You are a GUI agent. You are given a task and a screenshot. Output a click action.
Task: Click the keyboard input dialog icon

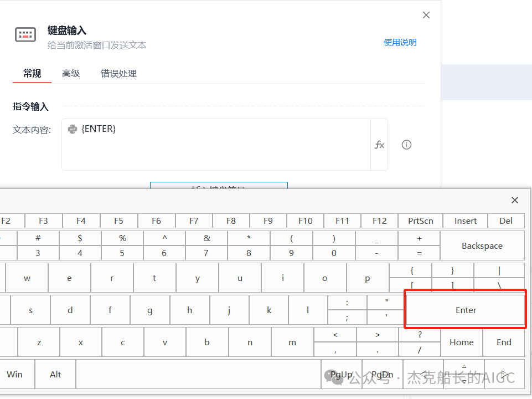(x=25, y=35)
